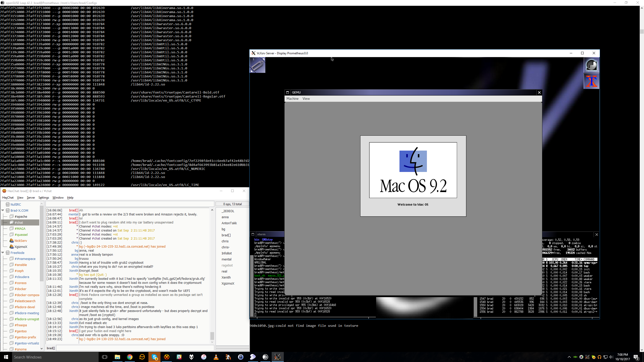Click the X terminal dock app icon

click(x=591, y=81)
